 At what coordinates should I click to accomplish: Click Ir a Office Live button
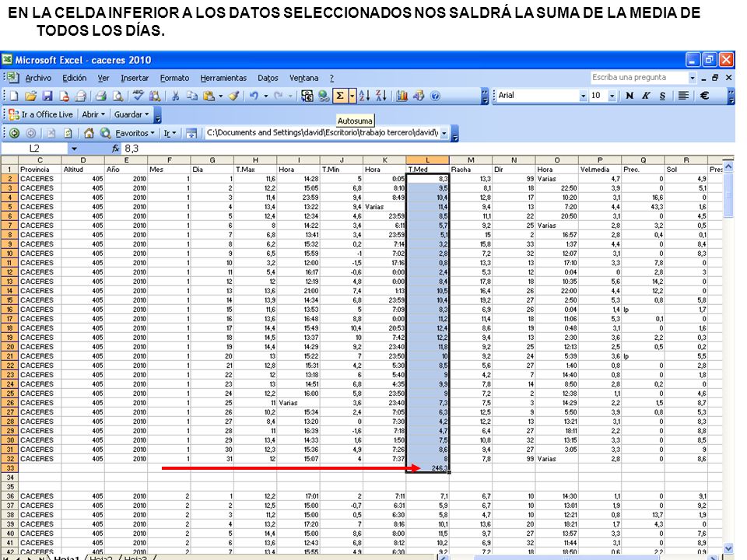click(x=41, y=114)
